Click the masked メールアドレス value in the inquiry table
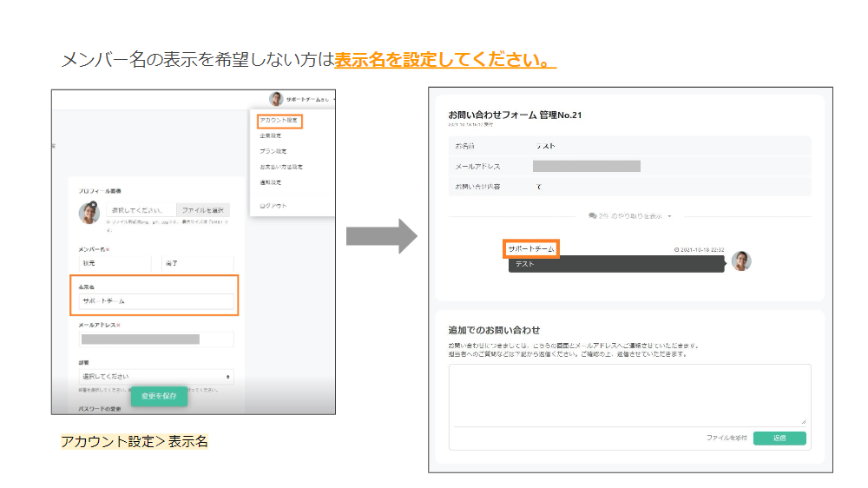868x488 pixels. click(x=586, y=166)
